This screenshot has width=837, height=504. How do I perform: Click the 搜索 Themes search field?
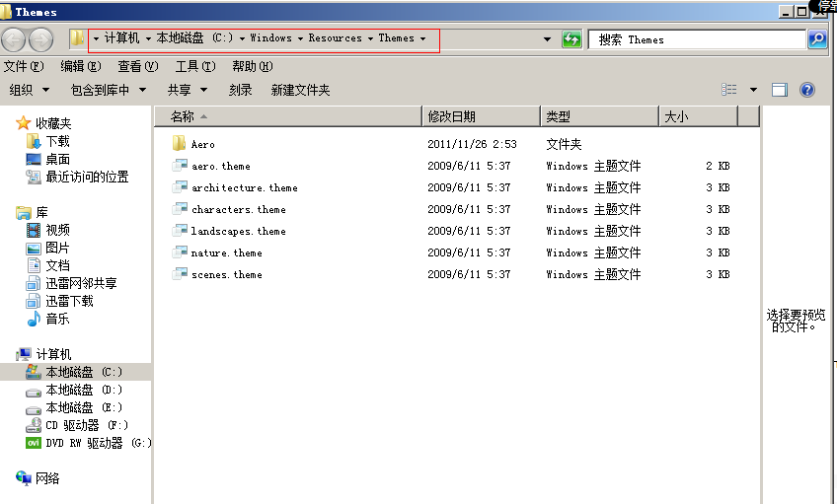coord(697,39)
